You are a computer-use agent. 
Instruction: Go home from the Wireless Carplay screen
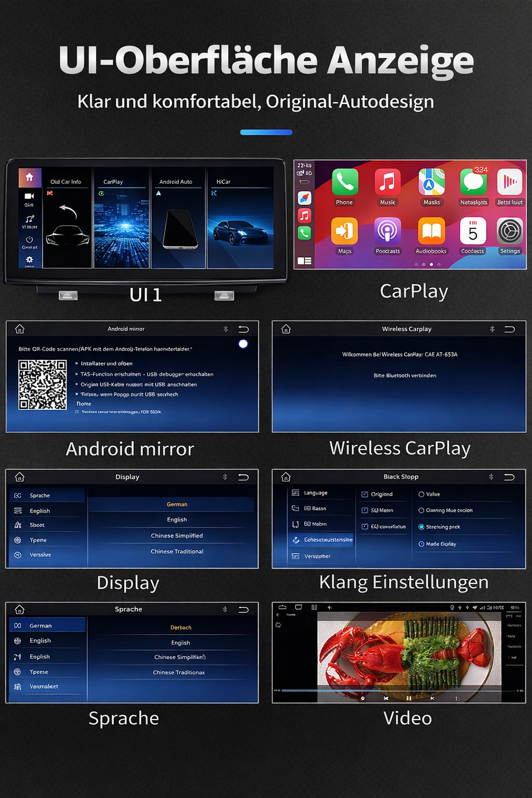point(286,329)
